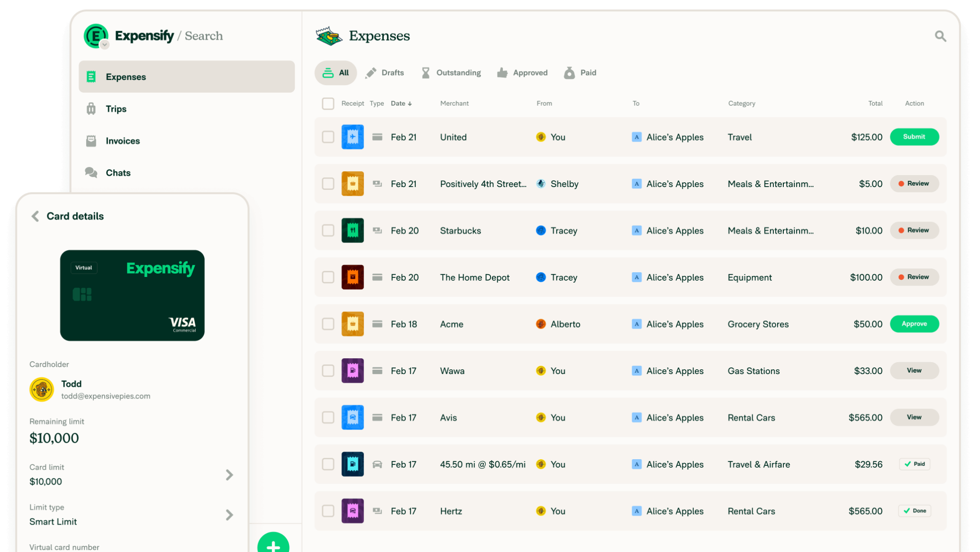
Task: Expand the Smart Limit type option
Action: click(229, 515)
